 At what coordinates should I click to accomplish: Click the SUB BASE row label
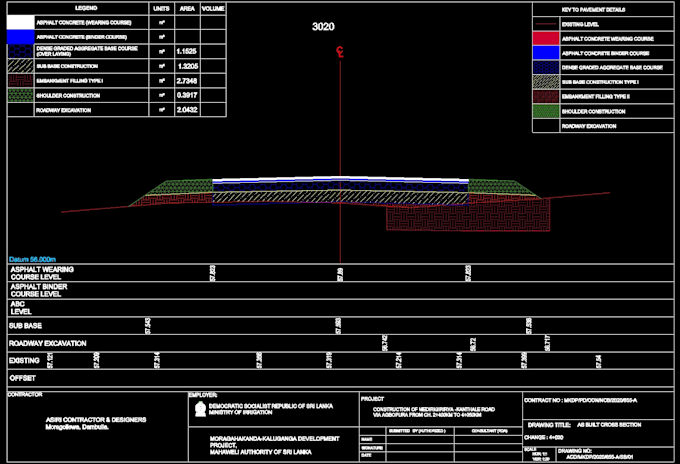25,325
